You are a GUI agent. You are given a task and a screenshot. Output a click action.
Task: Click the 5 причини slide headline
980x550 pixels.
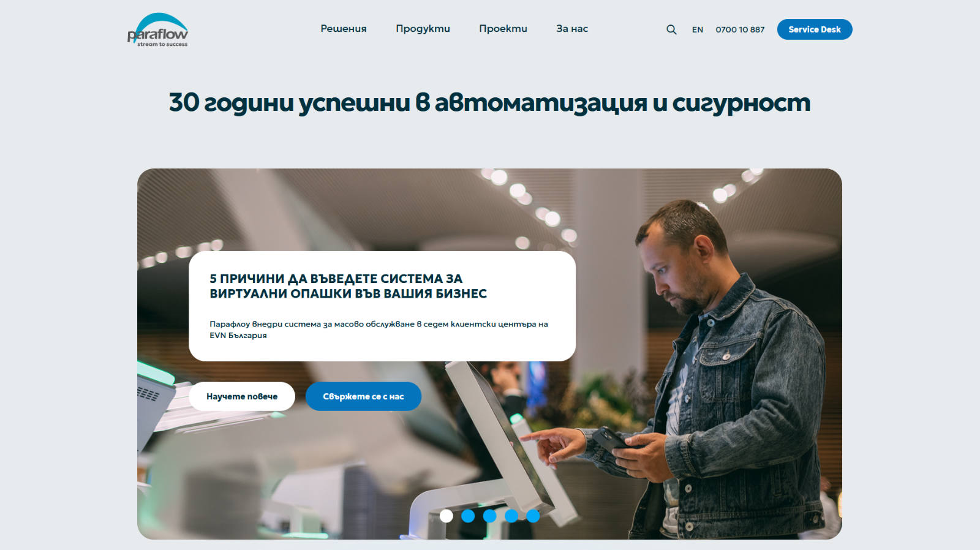348,286
